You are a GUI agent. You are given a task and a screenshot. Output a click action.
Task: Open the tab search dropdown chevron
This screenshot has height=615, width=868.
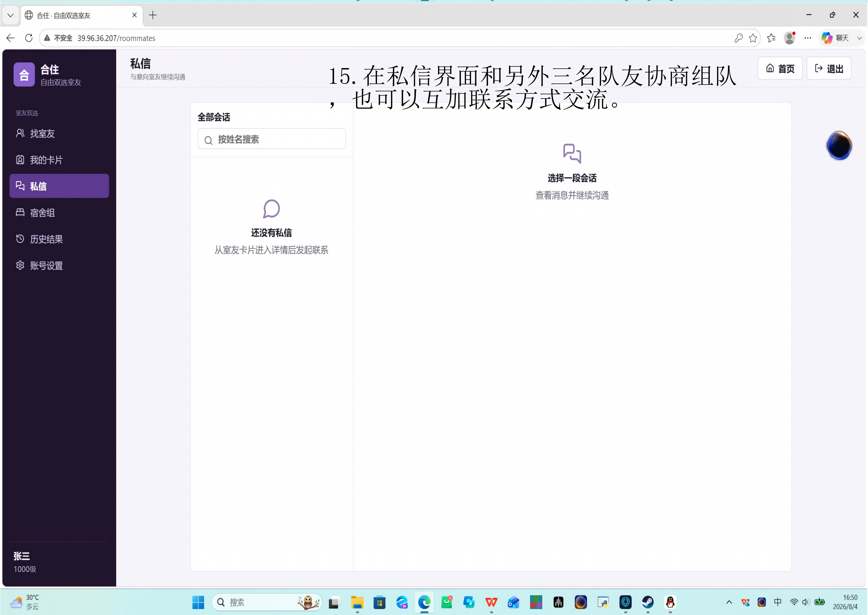(x=11, y=15)
